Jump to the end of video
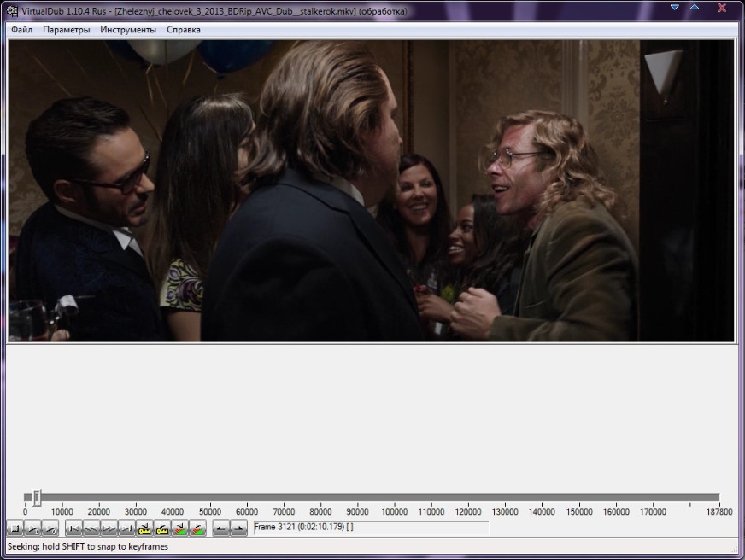The image size is (745, 560). (x=126, y=528)
